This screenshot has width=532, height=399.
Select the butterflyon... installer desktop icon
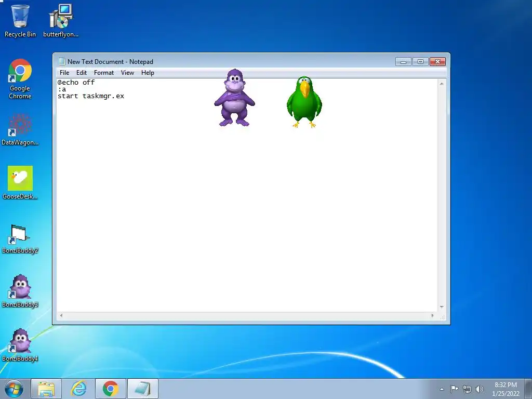(61, 20)
